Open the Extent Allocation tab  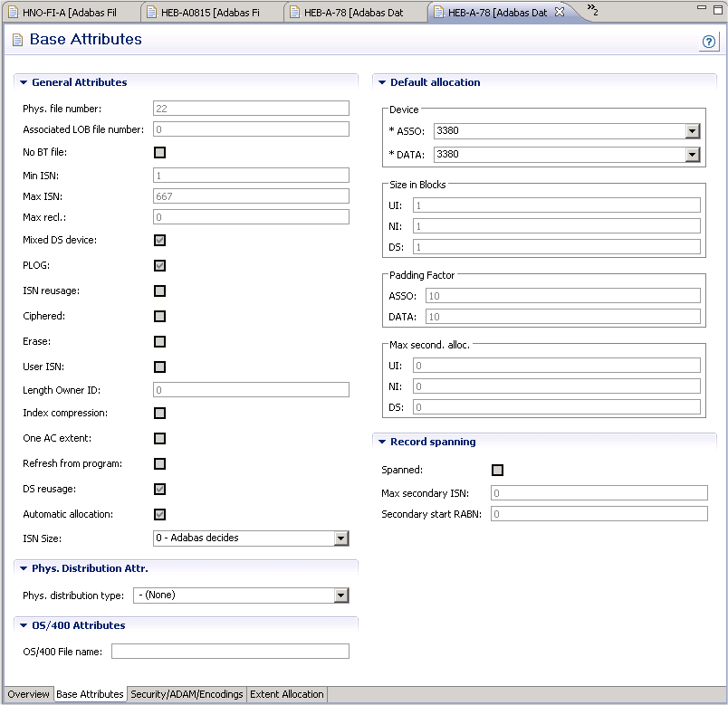tap(286, 694)
